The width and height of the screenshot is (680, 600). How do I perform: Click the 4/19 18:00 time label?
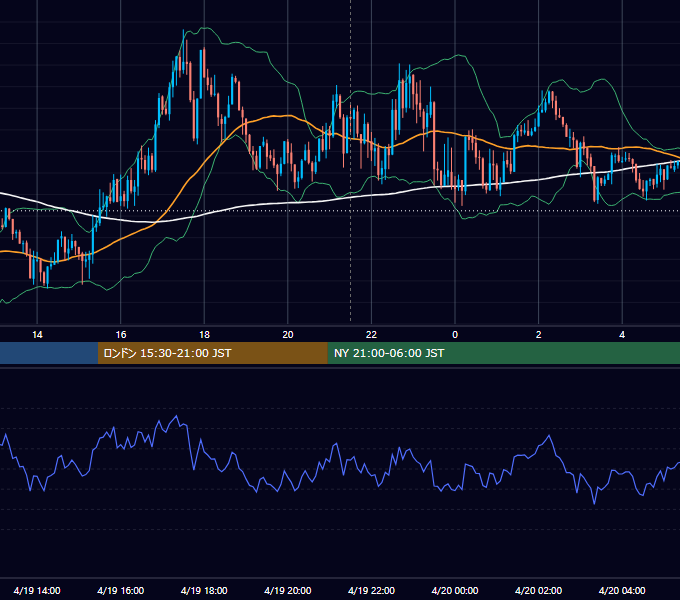click(x=204, y=590)
